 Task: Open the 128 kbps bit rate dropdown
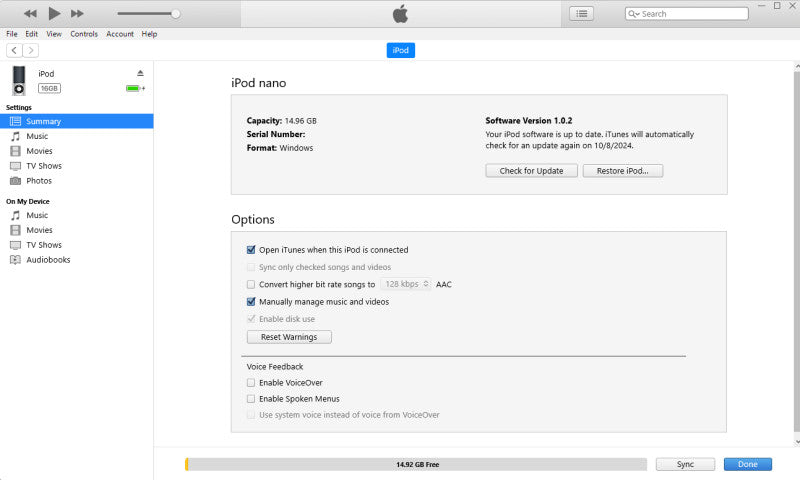[x=406, y=284]
